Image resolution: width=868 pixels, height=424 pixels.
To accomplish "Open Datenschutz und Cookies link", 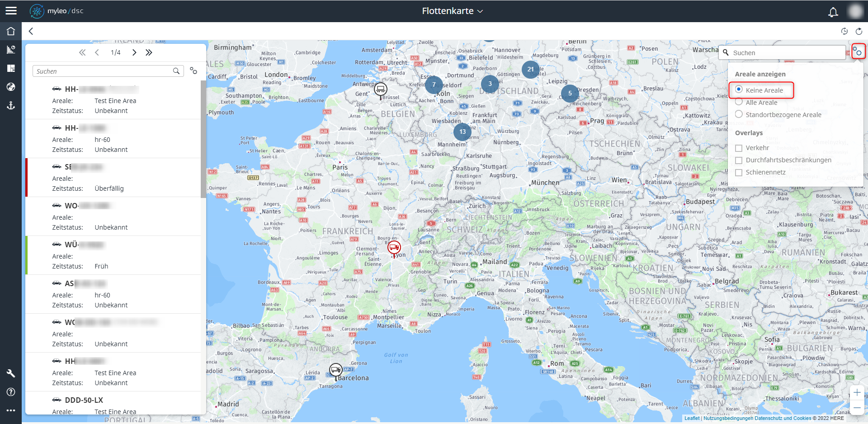I will [x=783, y=418].
